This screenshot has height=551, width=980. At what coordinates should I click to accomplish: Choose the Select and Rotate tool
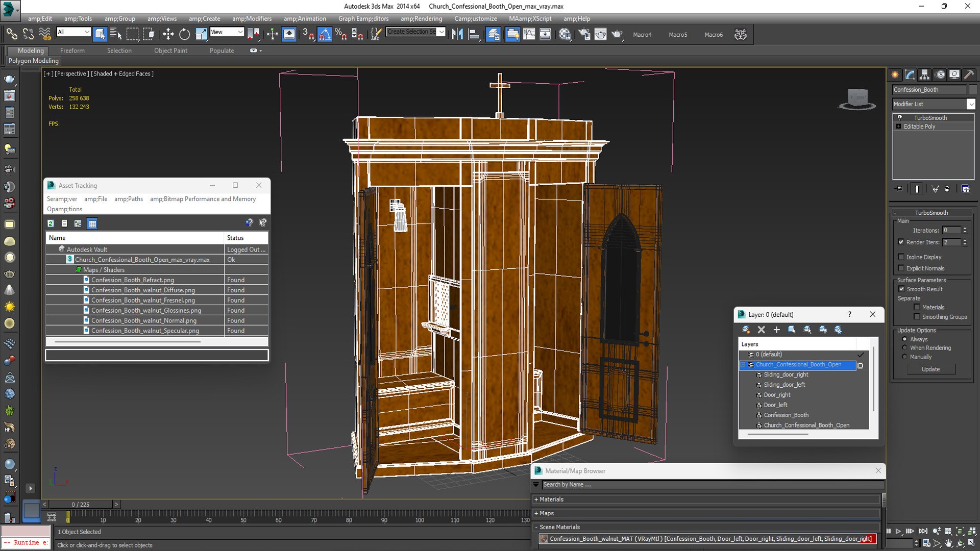(x=184, y=34)
